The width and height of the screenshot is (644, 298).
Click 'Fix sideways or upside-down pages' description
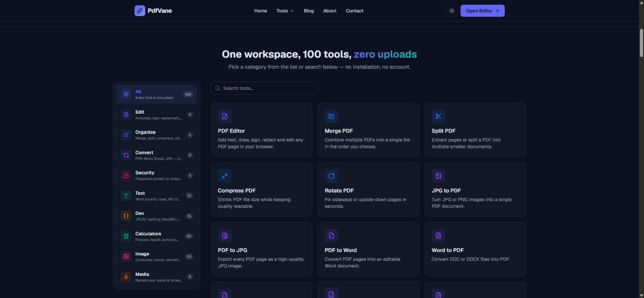tap(366, 203)
